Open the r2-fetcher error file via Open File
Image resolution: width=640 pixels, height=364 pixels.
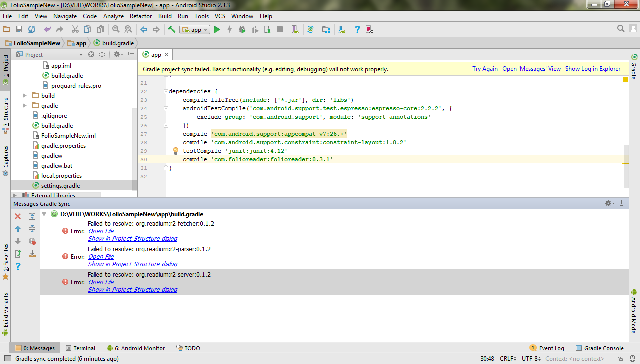[101, 231]
